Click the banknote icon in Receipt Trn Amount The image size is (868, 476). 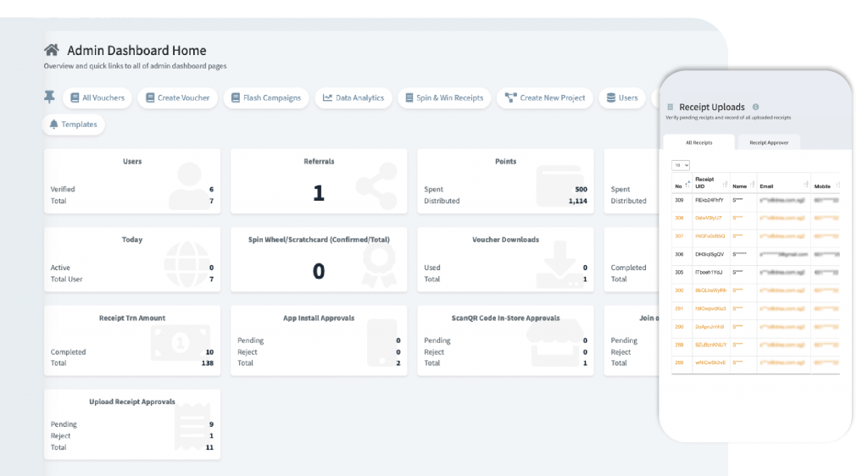click(x=180, y=343)
